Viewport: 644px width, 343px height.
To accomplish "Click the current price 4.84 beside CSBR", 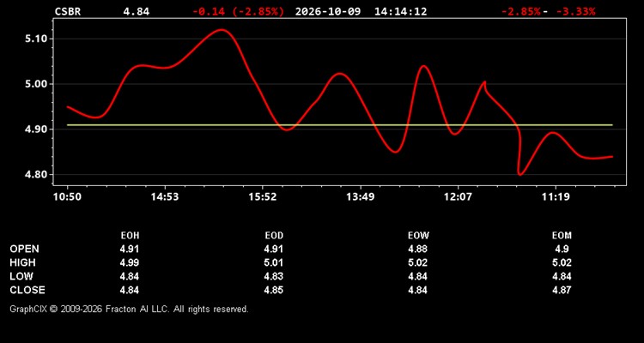I will coord(137,11).
